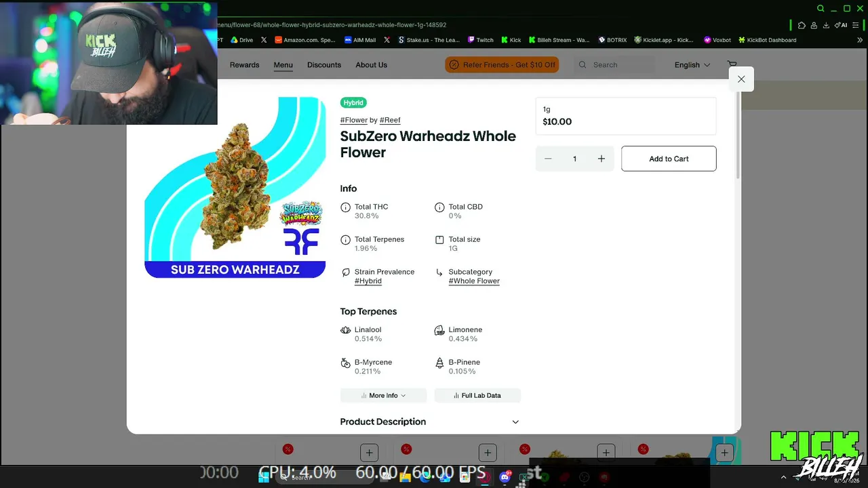
Task: Click Refer Friends - Get $10 Off
Action: pos(502,65)
